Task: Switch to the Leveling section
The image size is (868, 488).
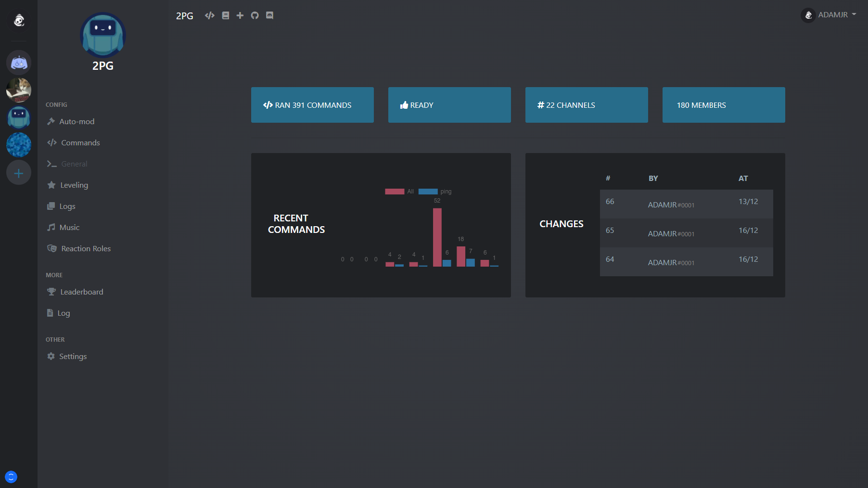Action: pyautogui.click(x=74, y=185)
